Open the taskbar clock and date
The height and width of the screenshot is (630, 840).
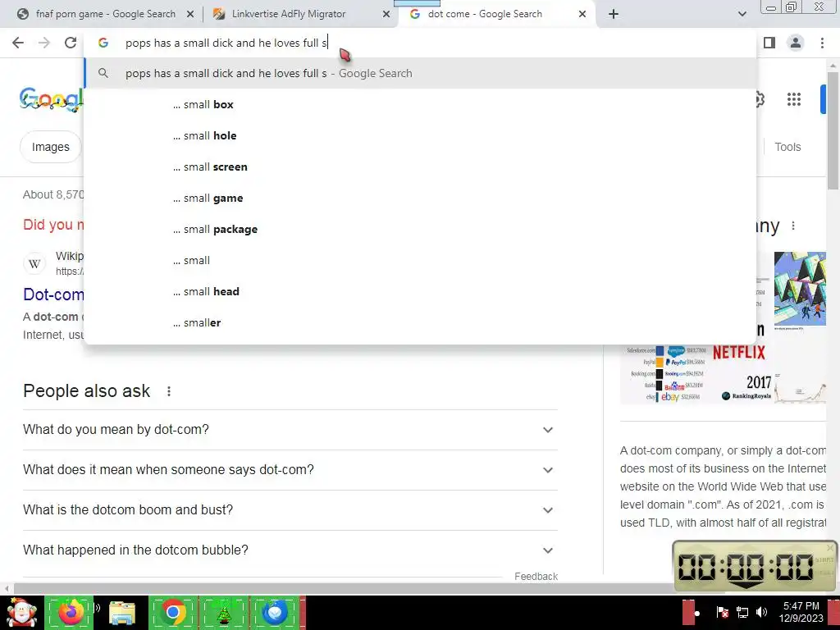(801, 612)
